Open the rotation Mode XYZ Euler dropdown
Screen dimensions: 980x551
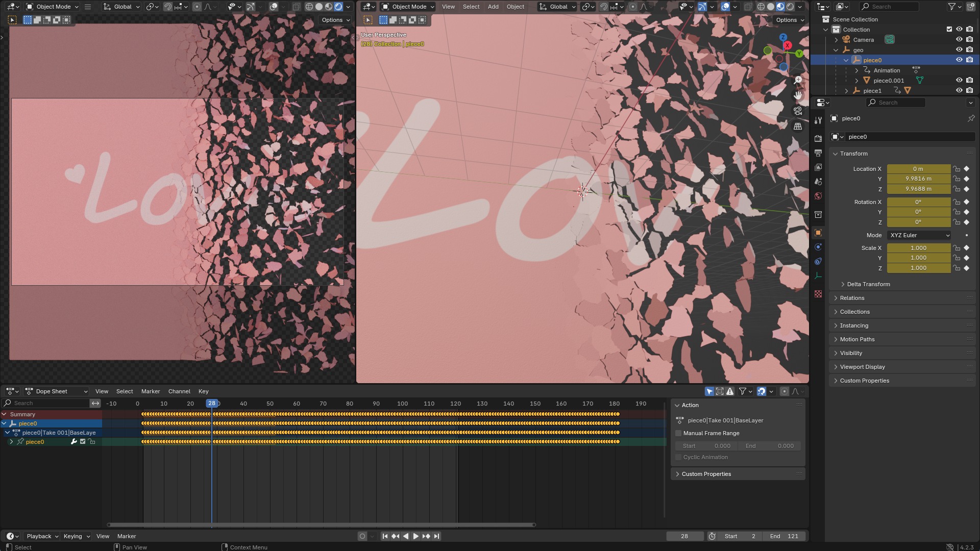point(919,235)
